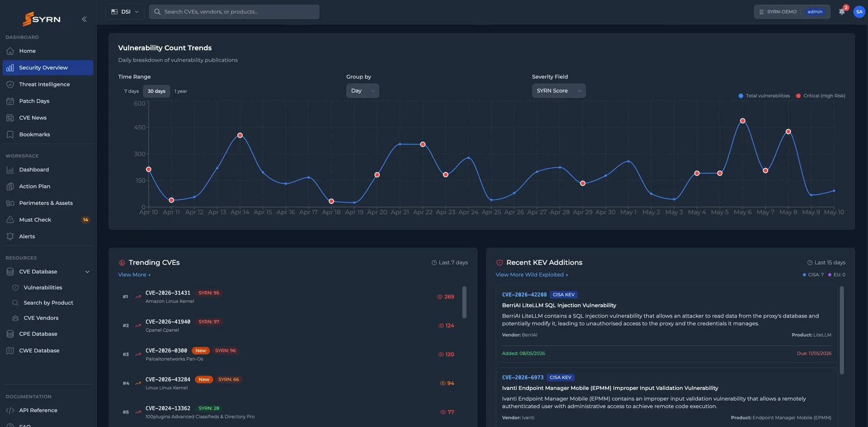
Task: Collapse the sidebar with the double-chevron icon
Action: tap(84, 19)
